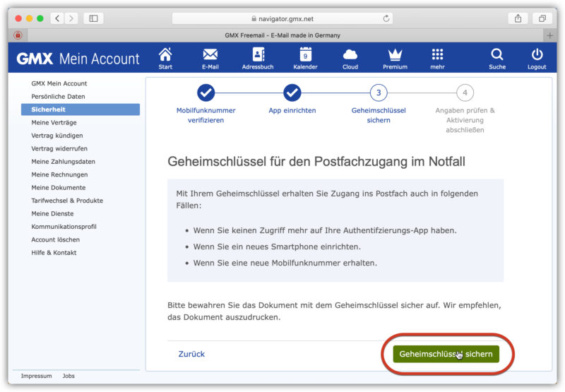Click bullet about neues Smartphone einrichten
The height and width of the screenshot is (392, 565).
(277, 247)
